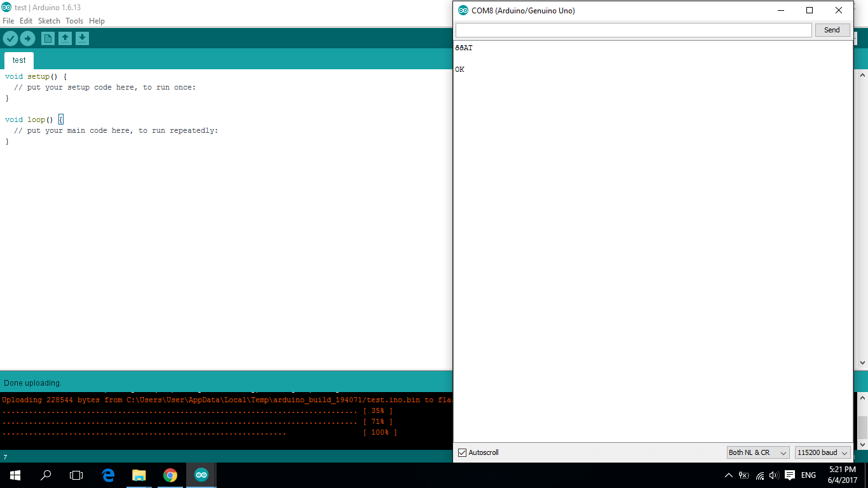868x488 pixels.
Task: Click the console scrollbar up arrow
Action: click(x=862, y=398)
